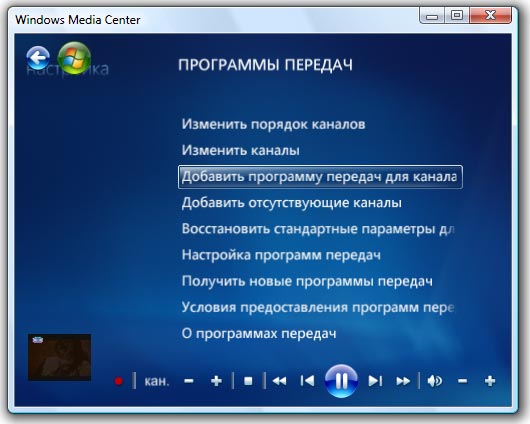Maximize the Windows Media Center window
This screenshot has height=424, width=530.
point(457,16)
